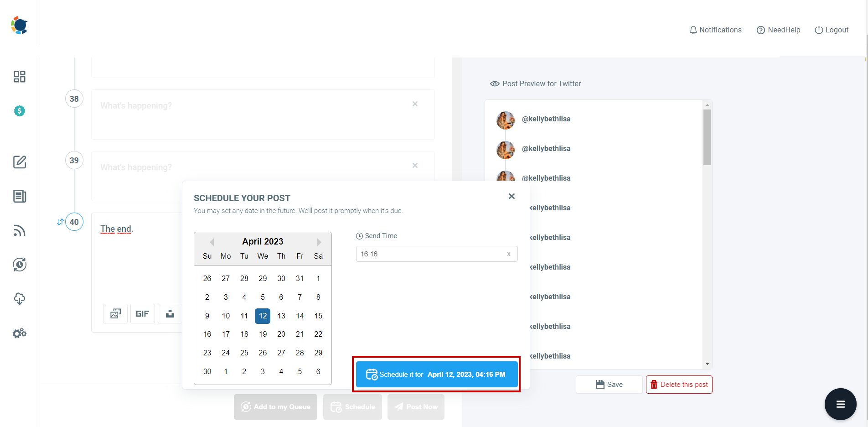Select the pricing dollar badge in sidebar
The width and height of the screenshot is (868, 427).
point(19,110)
